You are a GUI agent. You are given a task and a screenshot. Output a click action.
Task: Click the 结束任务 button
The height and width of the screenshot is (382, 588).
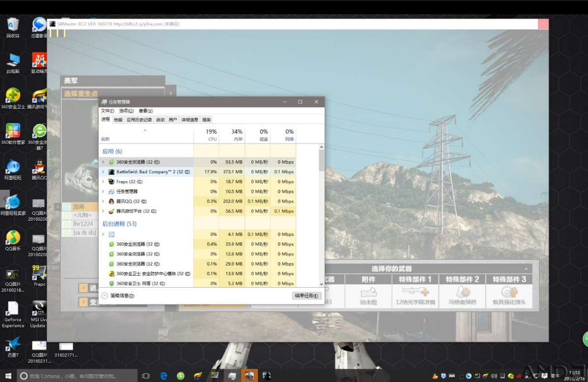coord(307,295)
